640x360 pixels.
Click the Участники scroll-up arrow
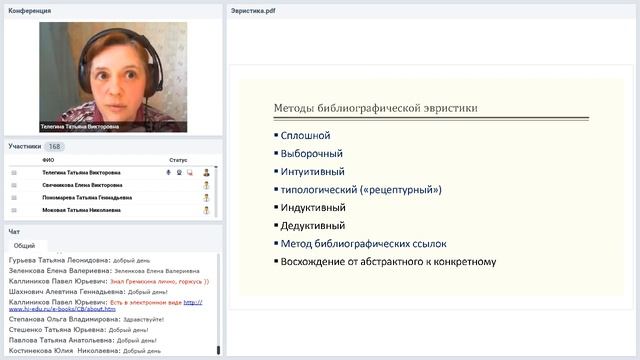click(x=216, y=167)
